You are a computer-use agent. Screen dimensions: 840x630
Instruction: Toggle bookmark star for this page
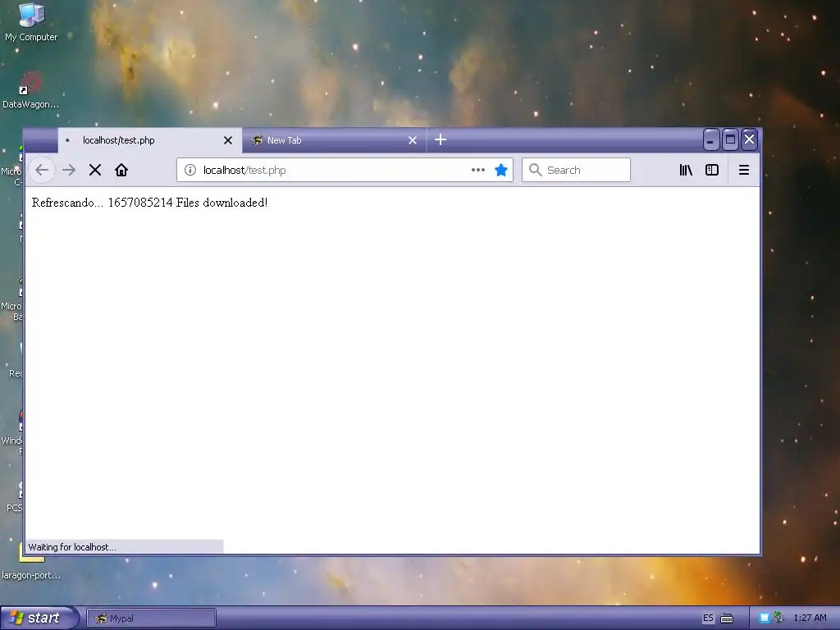click(501, 171)
